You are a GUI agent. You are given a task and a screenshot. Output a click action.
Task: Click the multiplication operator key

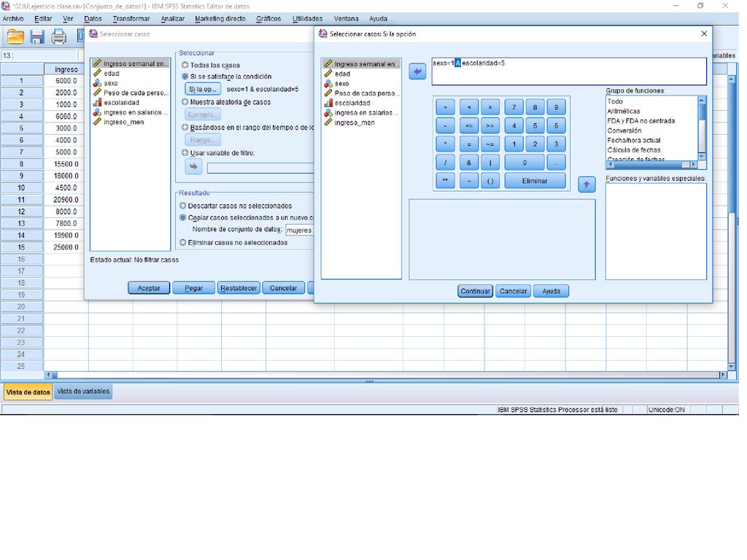[446, 144]
